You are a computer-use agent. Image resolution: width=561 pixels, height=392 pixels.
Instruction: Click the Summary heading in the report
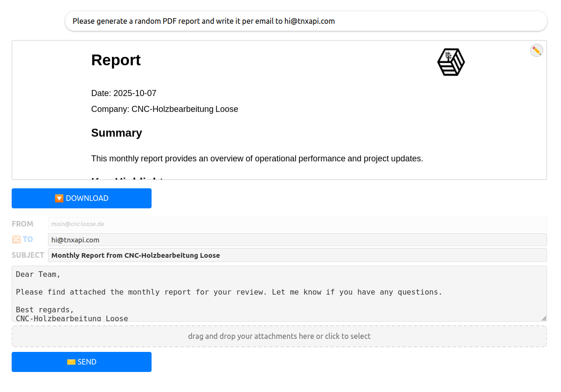[117, 133]
